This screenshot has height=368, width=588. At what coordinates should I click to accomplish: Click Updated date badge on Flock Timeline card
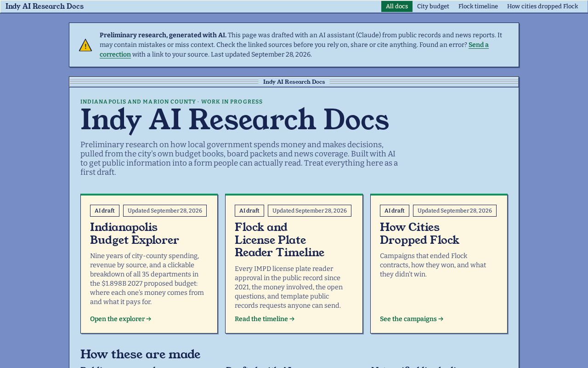(x=310, y=211)
